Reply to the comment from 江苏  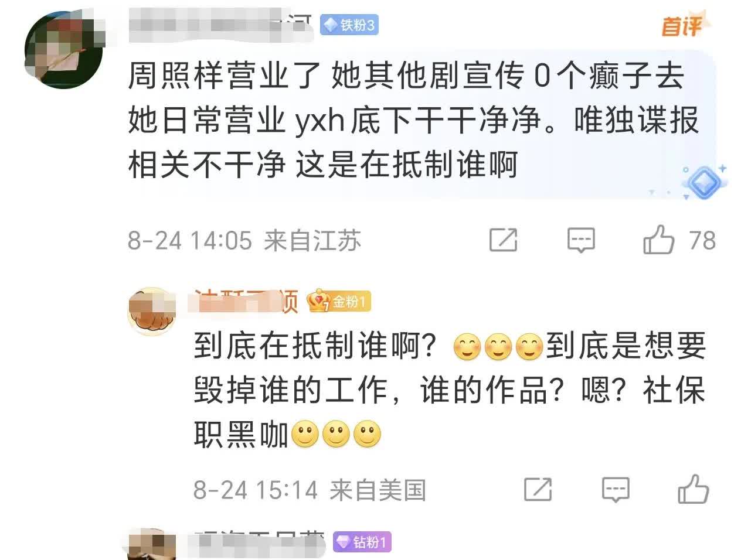pyautogui.click(x=581, y=240)
